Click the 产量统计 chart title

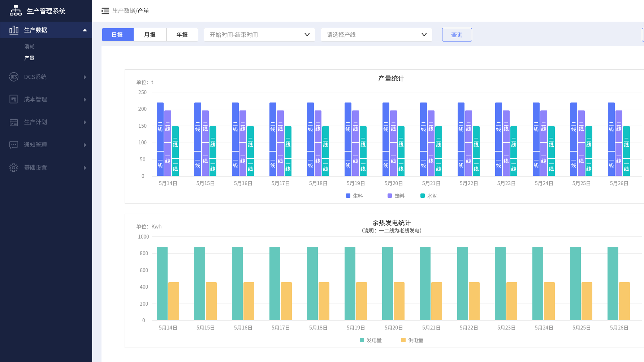(391, 79)
